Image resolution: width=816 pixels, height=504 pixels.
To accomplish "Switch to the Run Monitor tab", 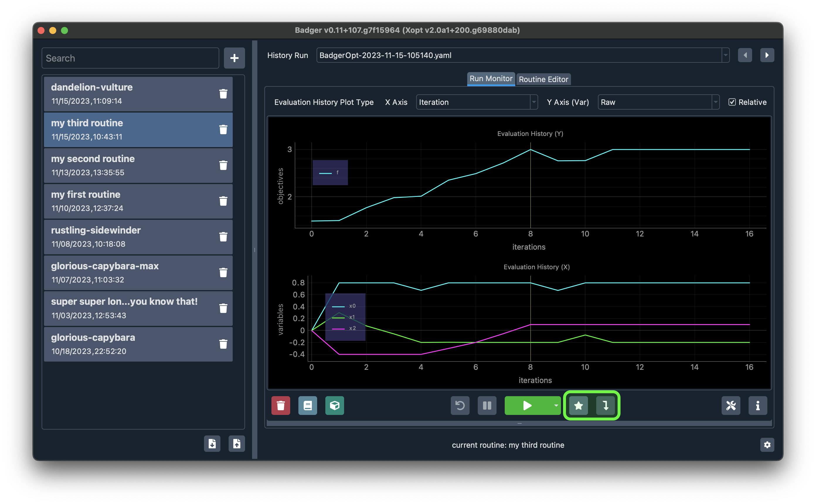I will click(x=491, y=79).
